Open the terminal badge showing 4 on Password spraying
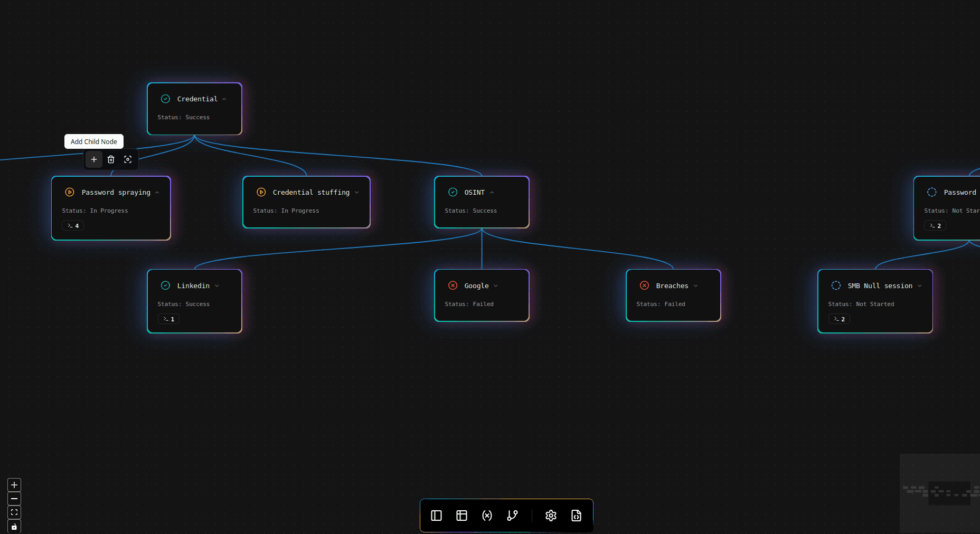 (72, 225)
